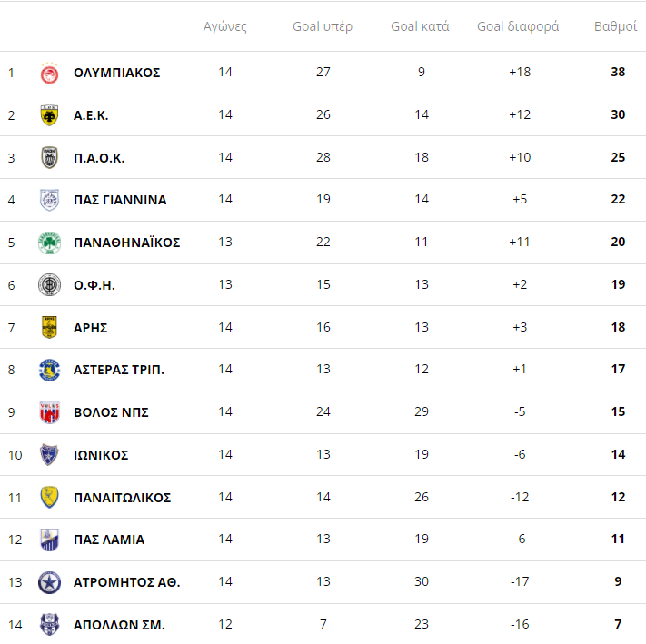Open the ΙΩΝΙΚΟΣ team name link
Screen dimensions: 646x644
tap(101, 455)
